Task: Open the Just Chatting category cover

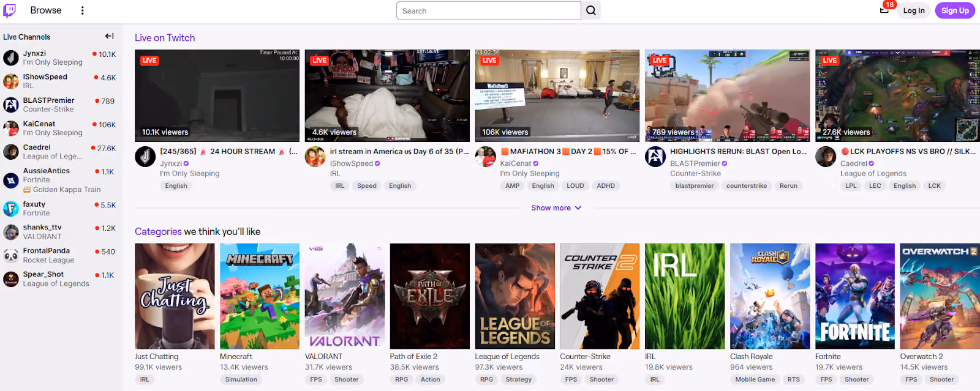Action: [x=175, y=296]
